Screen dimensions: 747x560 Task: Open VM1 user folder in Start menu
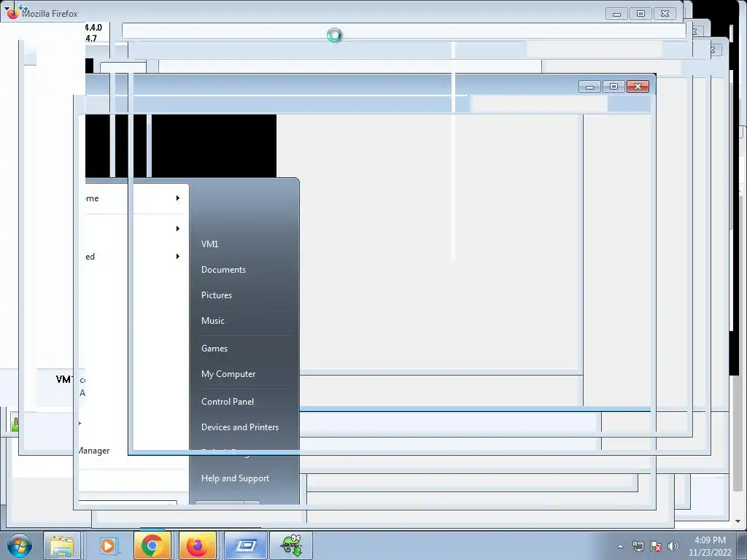(x=209, y=244)
